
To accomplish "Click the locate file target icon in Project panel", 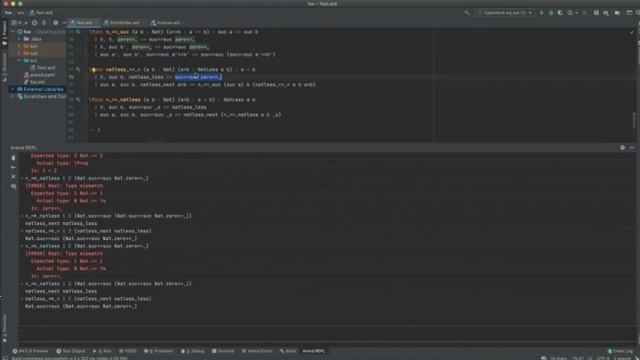I will pos(35,23).
